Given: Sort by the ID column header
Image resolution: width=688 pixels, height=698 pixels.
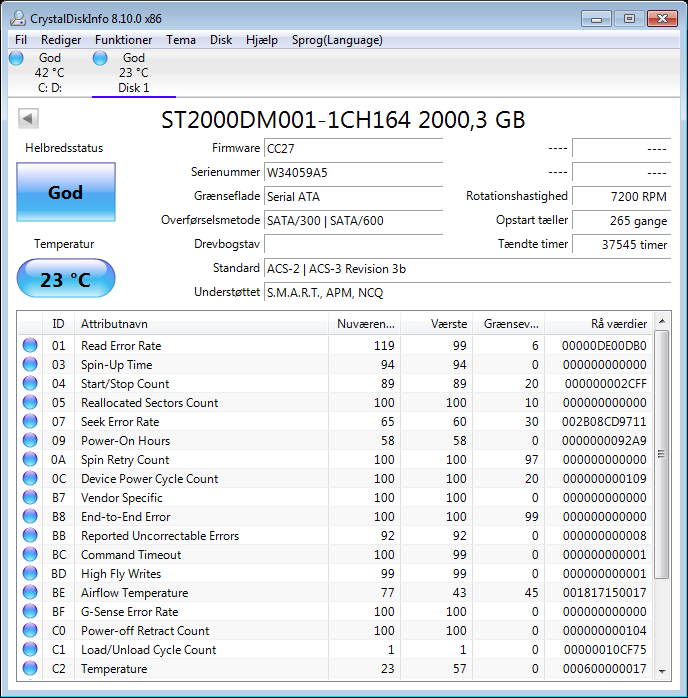Looking at the screenshot, I should tap(58, 324).
